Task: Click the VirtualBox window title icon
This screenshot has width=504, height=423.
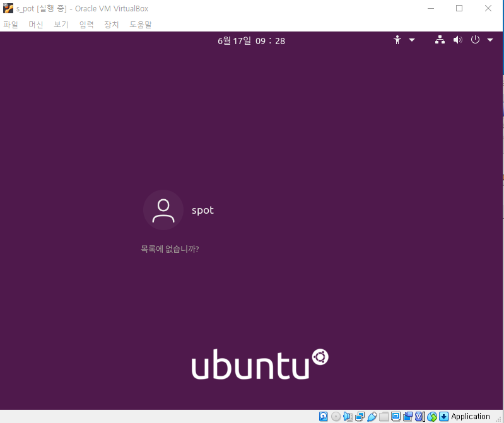Action: (x=8, y=8)
